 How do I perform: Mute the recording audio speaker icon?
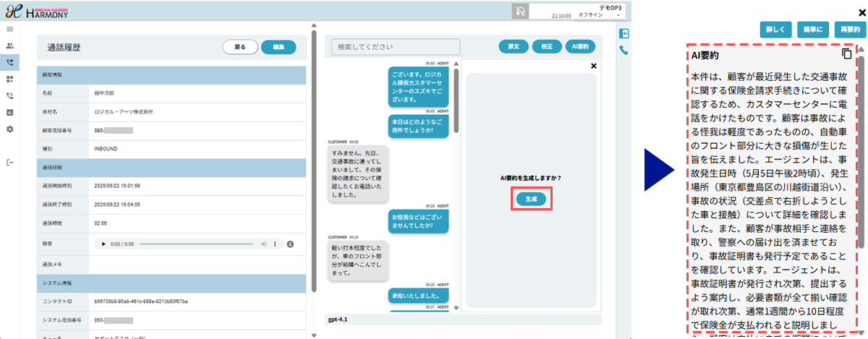(262, 244)
